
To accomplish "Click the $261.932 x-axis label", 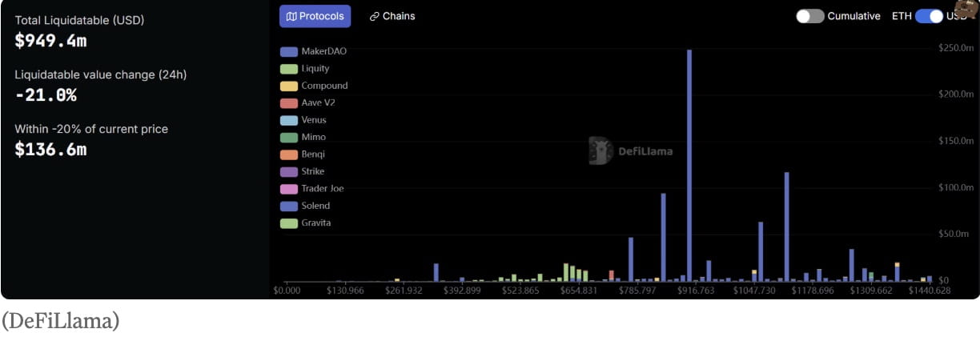I will 404,291.
